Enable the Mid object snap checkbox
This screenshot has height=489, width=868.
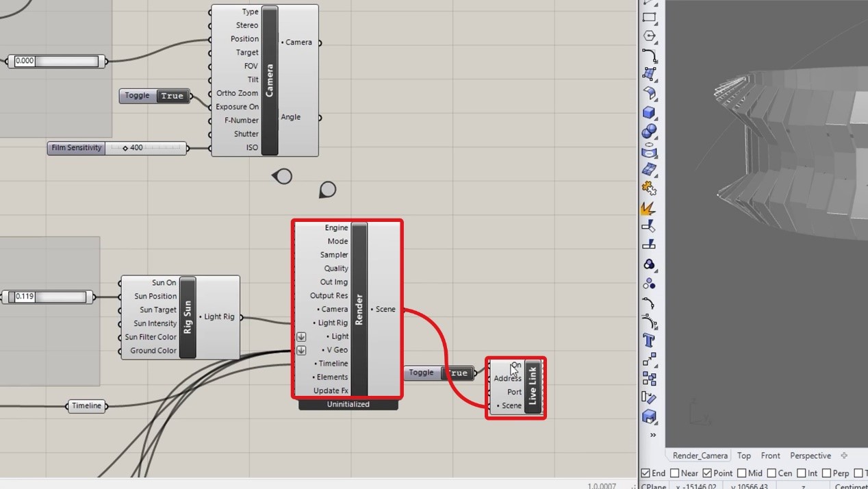(x=741, y=473)
